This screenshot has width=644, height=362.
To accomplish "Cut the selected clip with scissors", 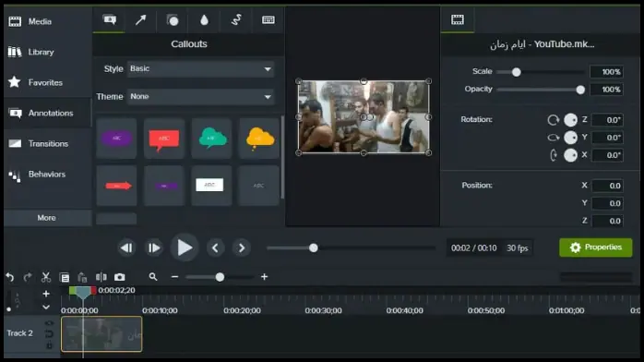I will pyautogui.click(x=45, y=277).
